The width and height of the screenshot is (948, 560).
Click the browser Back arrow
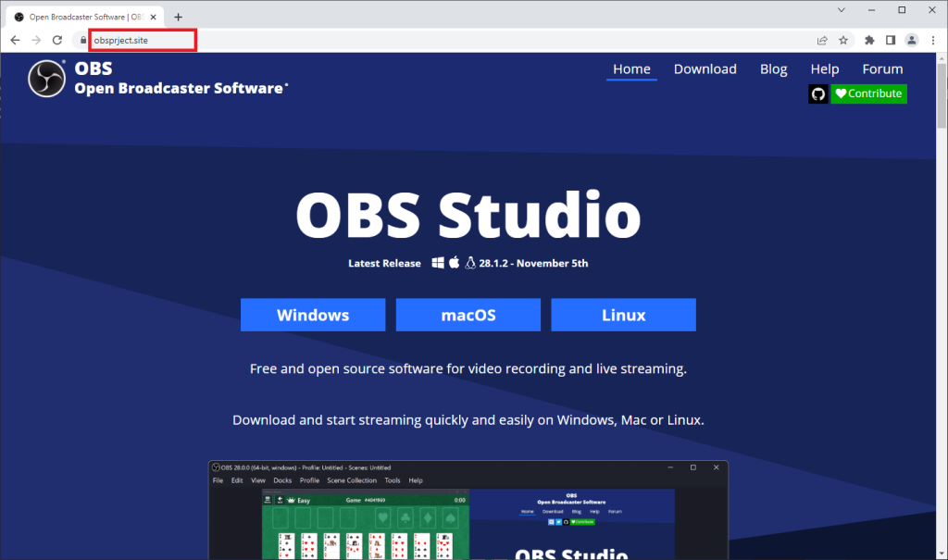[x=15, y=41]
